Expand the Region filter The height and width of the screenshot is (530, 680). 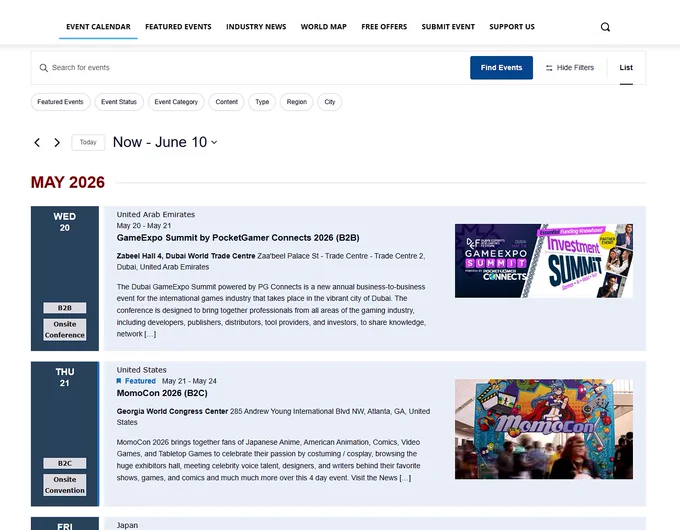click(297, 102)
